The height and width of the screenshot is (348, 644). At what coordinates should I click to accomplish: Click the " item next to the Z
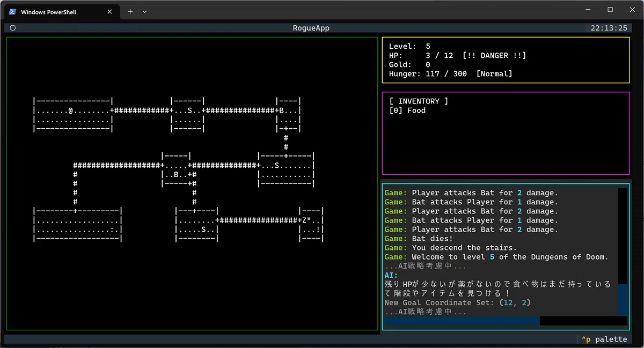point(309,220)
